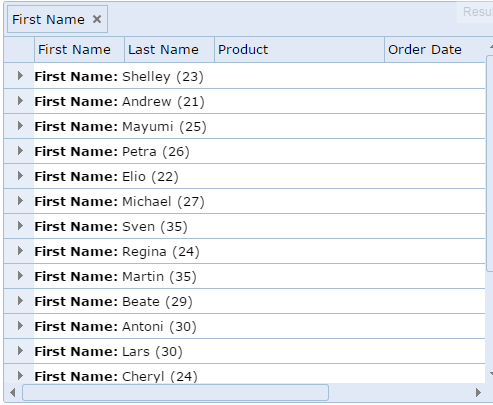Expand the Lars group row
This screenshot has width=493, height=405.
tap(20, 351)
